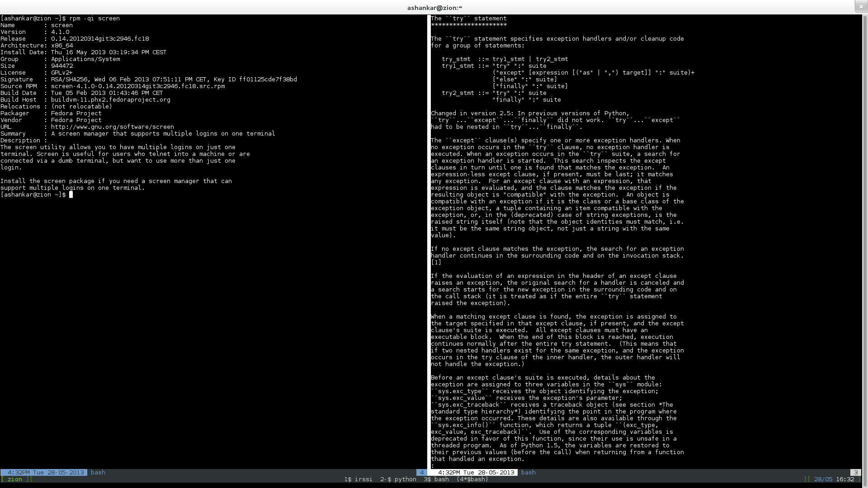Click right pane 'bash' caption title
This screenshot has width=868, height=488.
528,473
